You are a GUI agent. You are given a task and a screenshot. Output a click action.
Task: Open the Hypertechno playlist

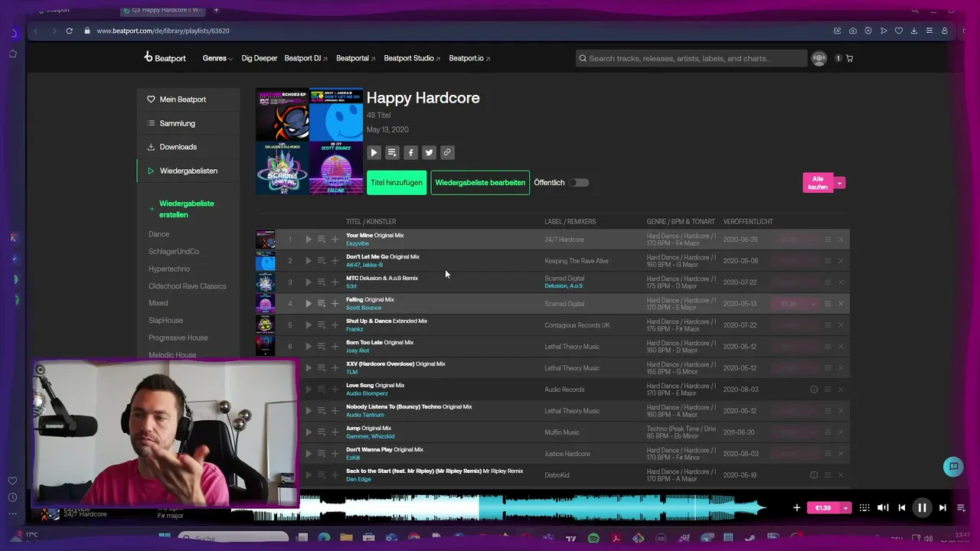169,269
